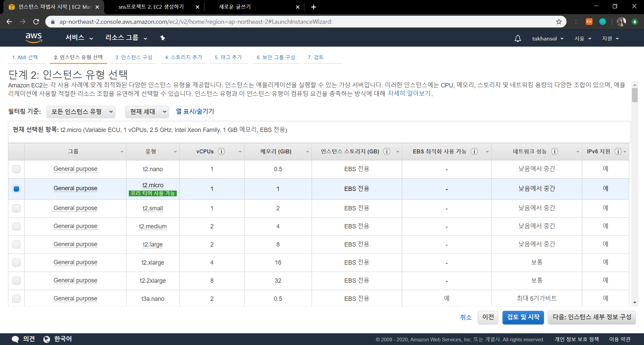
Task: Click the scrollbar down arrow
Action: [x=635, y=303]
